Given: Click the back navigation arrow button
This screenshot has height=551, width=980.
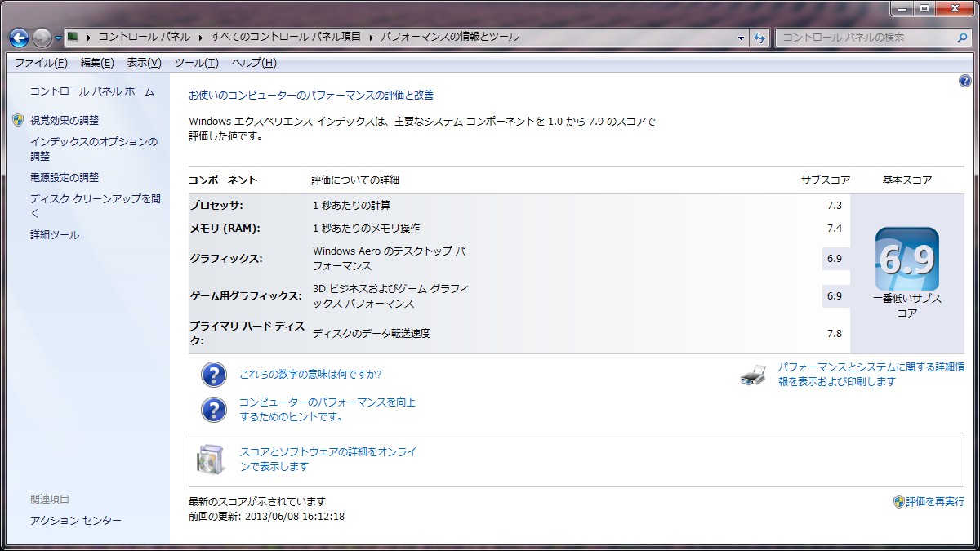Looking at the screenshot, I should pyautogui.click(x=19, y=38).
